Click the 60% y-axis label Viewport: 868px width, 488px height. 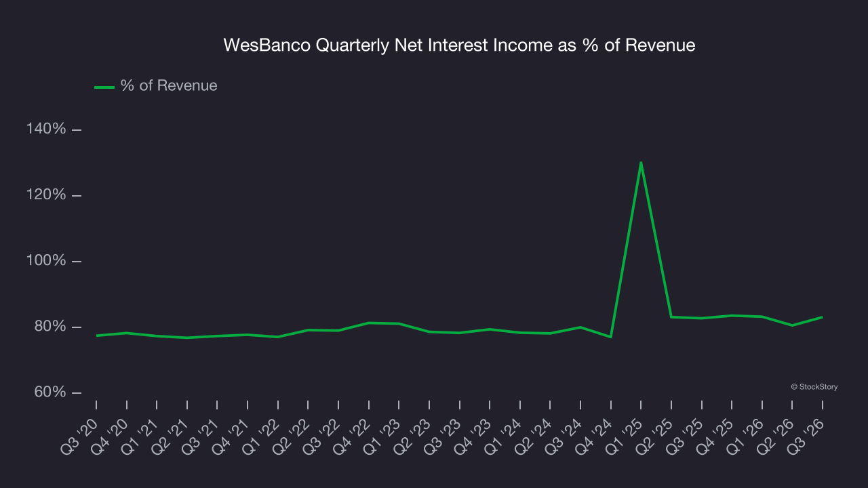[50, 392]
